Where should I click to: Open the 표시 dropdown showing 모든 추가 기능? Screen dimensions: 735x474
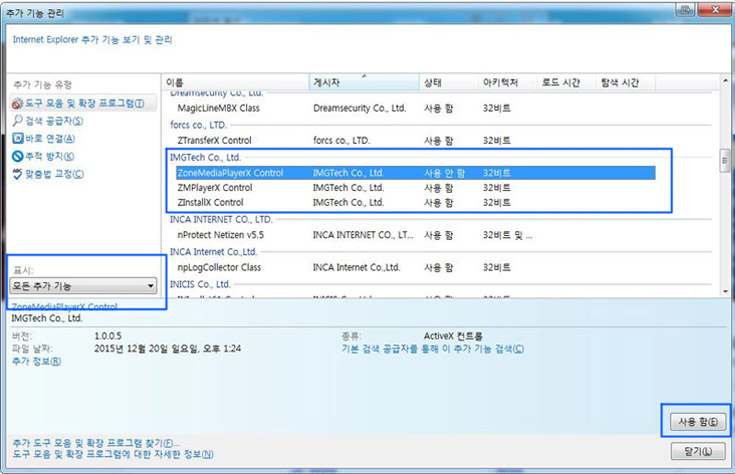84,286
